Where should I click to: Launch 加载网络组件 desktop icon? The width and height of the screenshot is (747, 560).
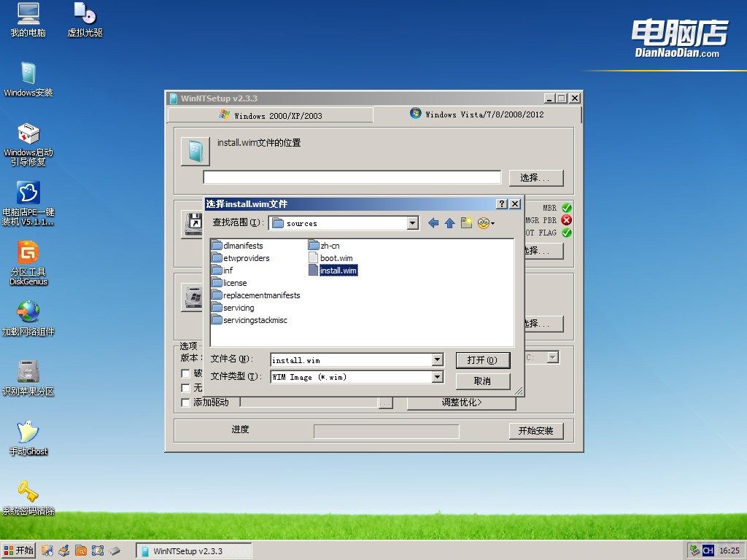point(28,319)
